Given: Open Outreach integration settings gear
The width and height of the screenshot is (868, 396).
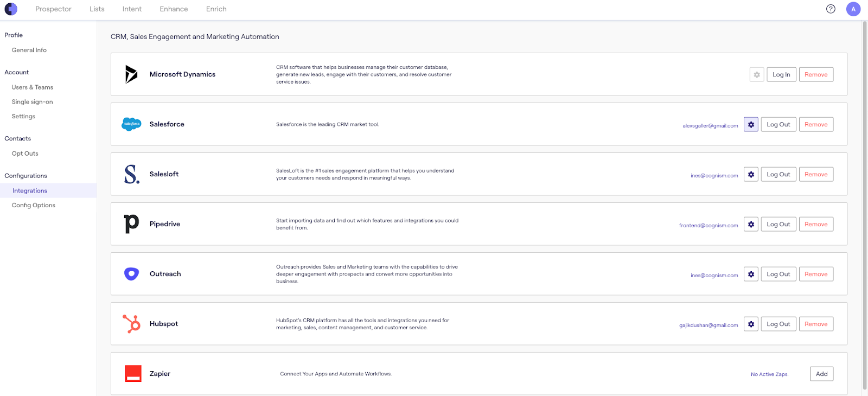Looking at the screenshot, I should coord(751,274).
